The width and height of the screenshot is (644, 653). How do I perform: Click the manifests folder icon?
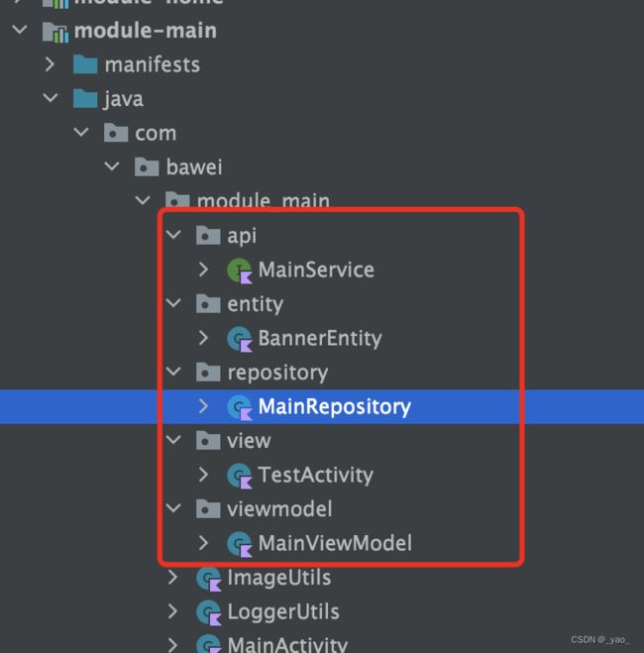[x=85, y=64]
